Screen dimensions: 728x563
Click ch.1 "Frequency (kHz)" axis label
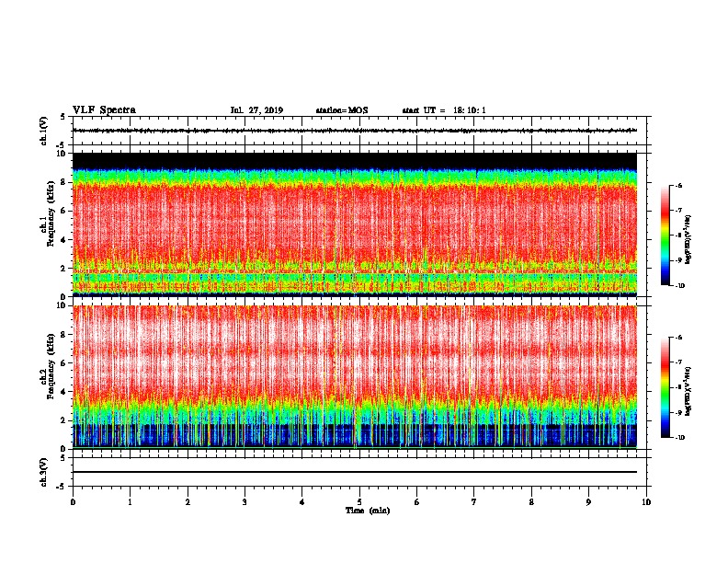point(51,213)
